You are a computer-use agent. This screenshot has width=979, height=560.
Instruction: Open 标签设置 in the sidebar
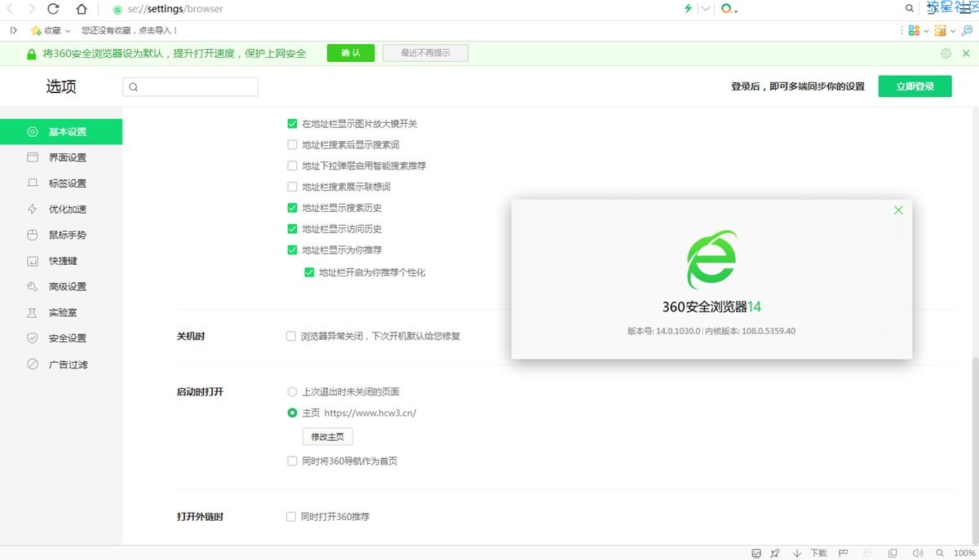[61, 183]
